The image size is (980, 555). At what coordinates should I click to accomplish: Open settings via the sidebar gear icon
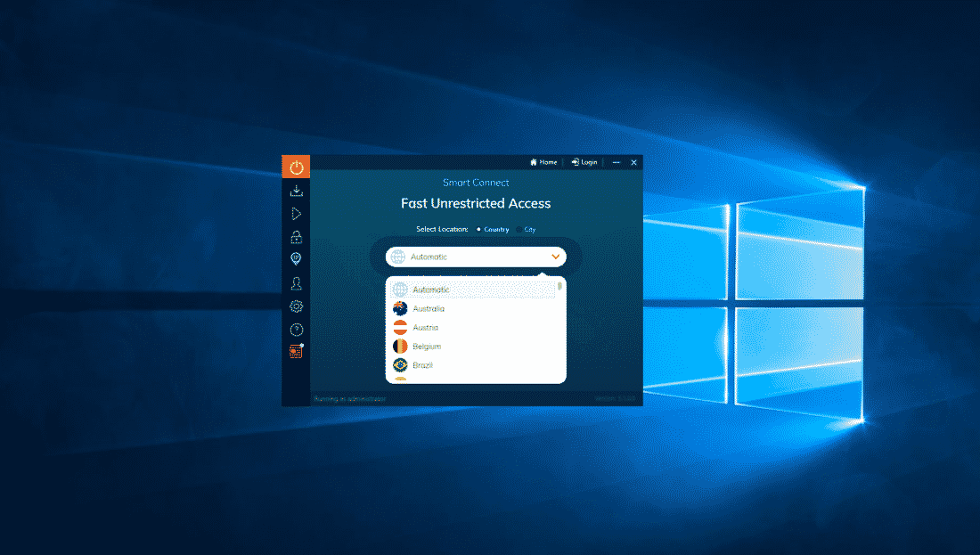(x=297, y=306)
